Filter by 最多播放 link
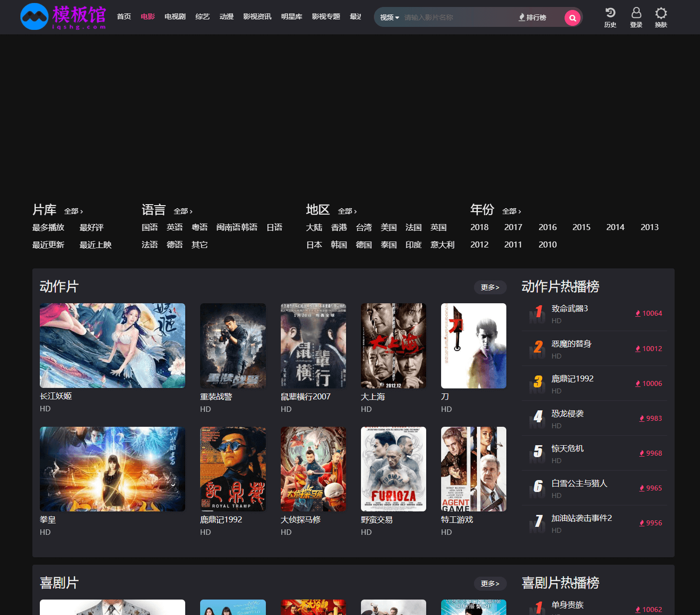Screen dimensions: 700x615 coord(48,228)
